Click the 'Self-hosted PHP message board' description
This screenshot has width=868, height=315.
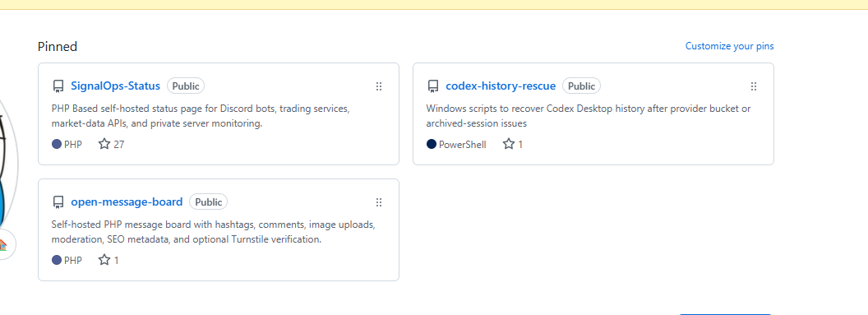[214, 233]
